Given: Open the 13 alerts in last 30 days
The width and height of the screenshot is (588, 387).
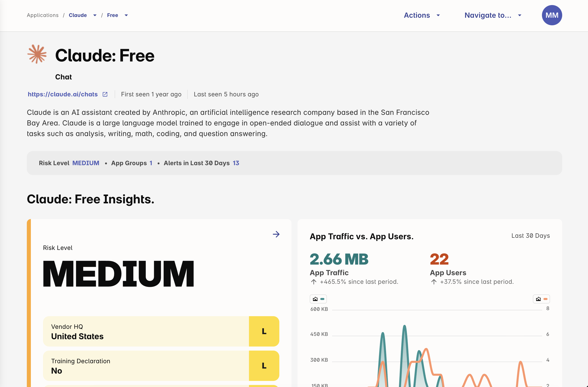Looking at the screenshot, I should coord(236,163).
